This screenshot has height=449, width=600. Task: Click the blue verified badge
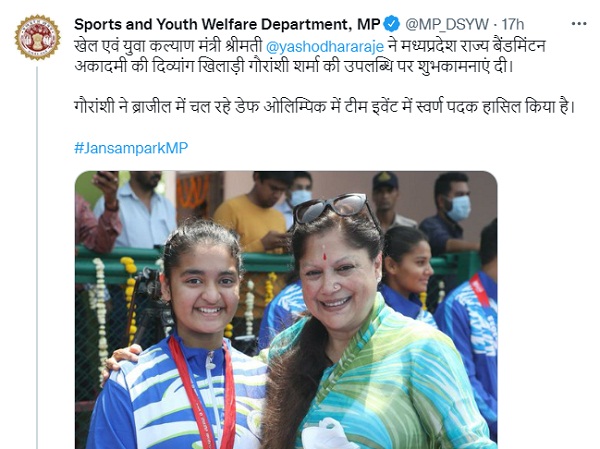pos(391,24)
